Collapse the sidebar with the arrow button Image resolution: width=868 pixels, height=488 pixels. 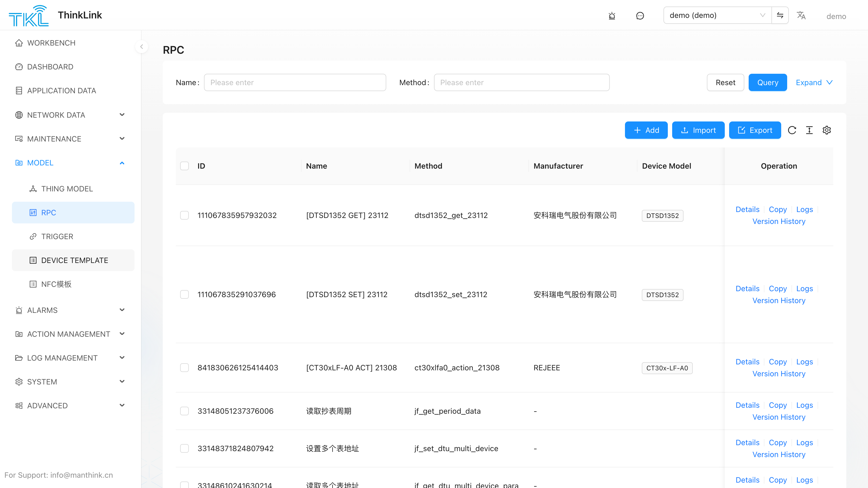(142, 47)
